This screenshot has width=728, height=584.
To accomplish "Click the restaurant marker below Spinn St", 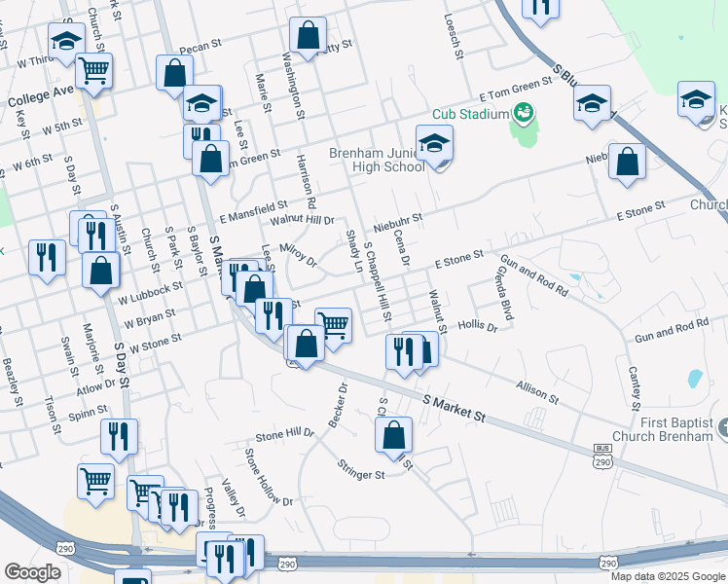I will [x=120, y=439].
